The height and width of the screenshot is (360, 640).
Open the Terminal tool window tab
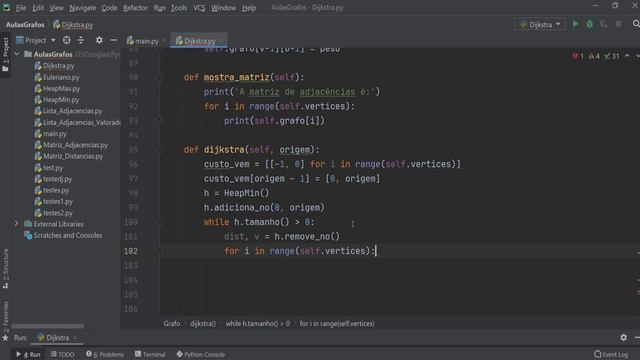(150, 354)
